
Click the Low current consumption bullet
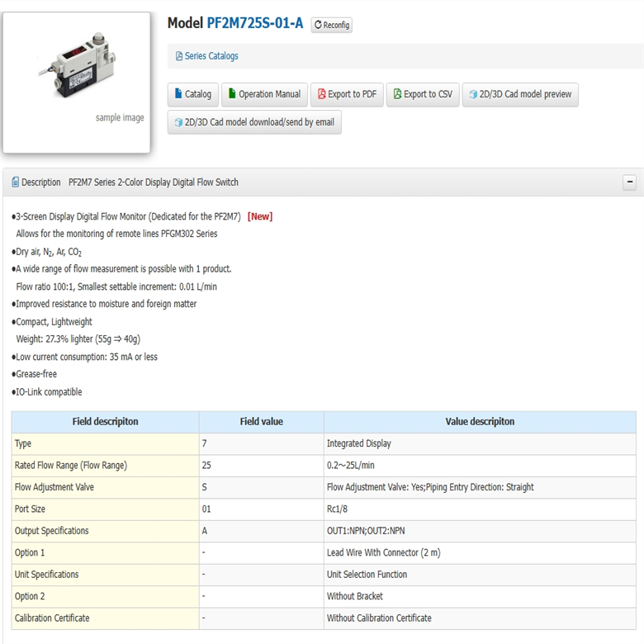point(84,357)
